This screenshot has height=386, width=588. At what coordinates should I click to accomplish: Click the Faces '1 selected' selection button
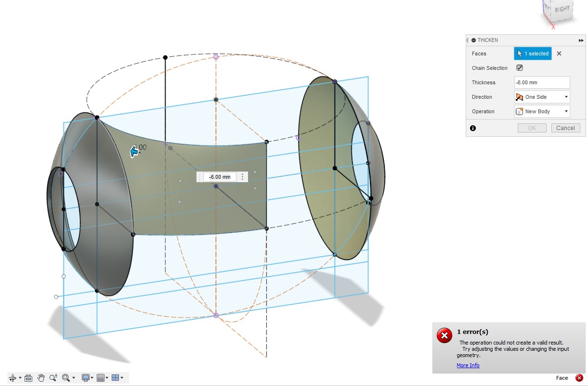(532, 53)
